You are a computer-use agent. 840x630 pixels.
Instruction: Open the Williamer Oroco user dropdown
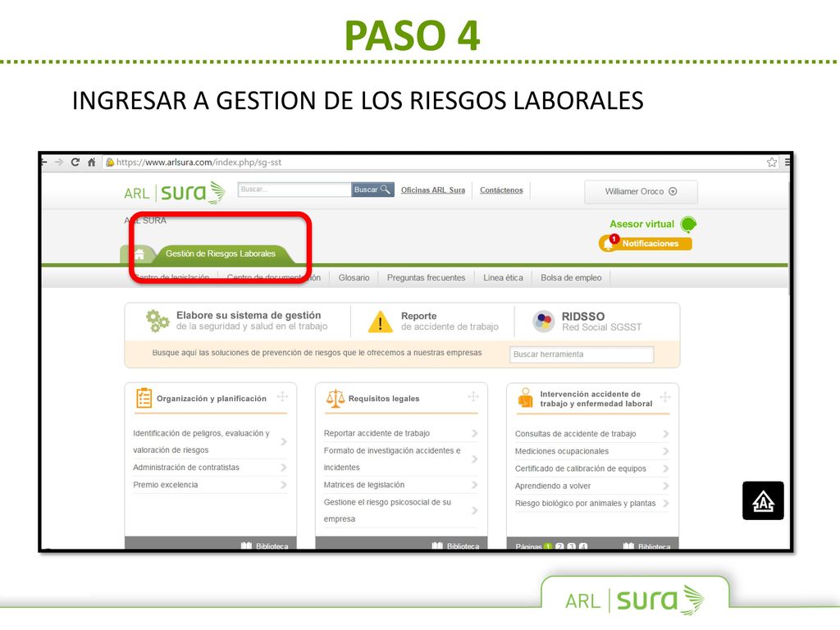click(x=641, y=191)
